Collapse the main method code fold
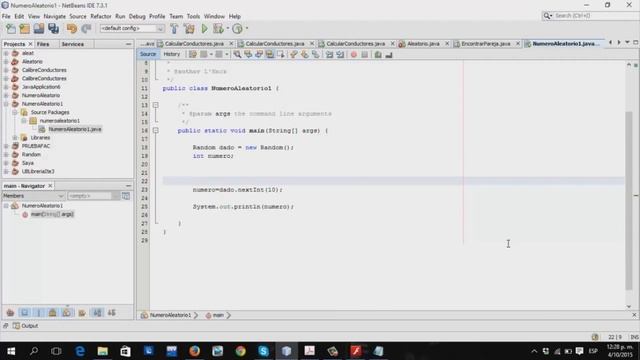 click(x=156, y=131)
